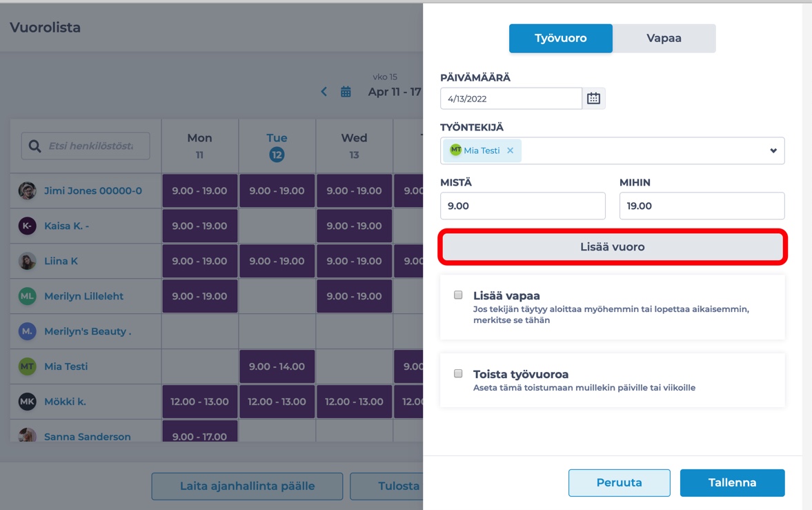Open the date picker calendar icon

coord(593,99)
